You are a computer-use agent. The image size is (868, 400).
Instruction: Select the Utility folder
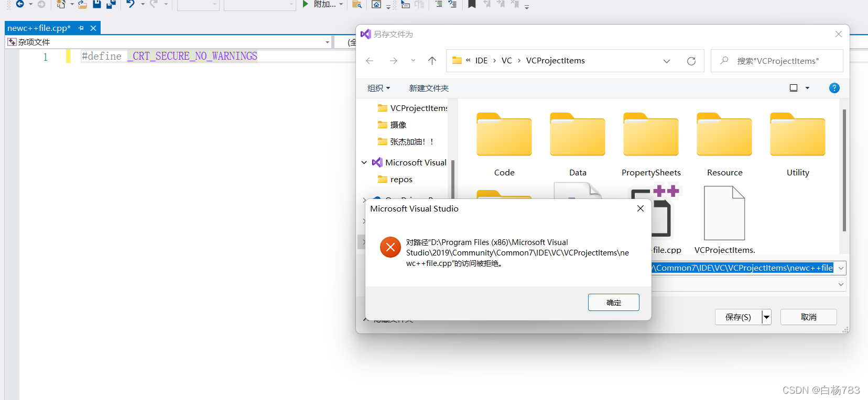pyautogui.click(x=798, y=145)
